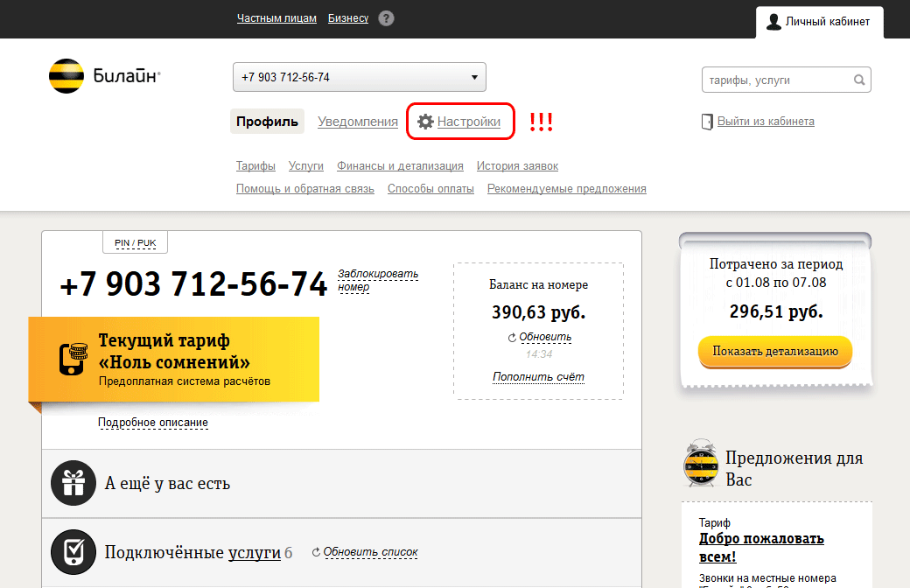
Task: Click Обновить список of services
Action: [x=370, y=552]
